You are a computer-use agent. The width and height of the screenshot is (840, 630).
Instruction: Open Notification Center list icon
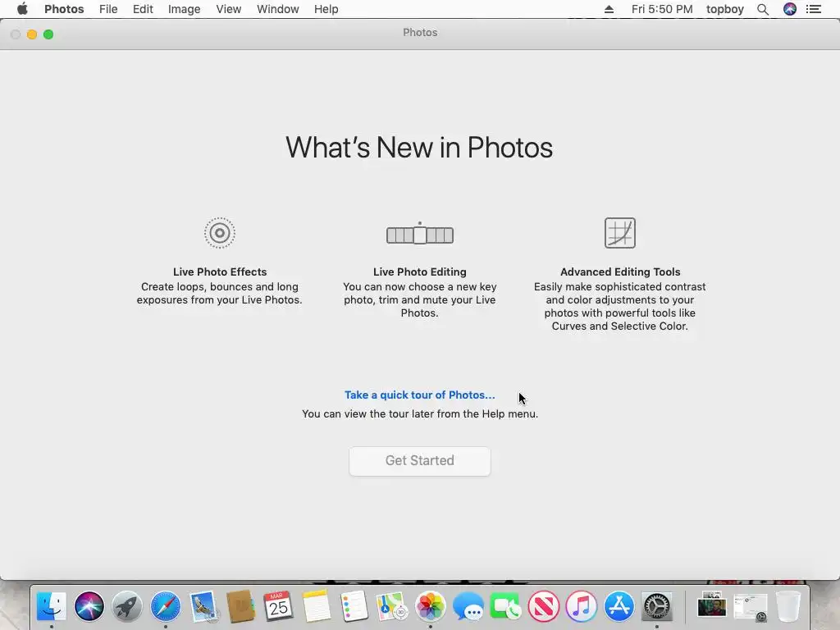point(814,9)
